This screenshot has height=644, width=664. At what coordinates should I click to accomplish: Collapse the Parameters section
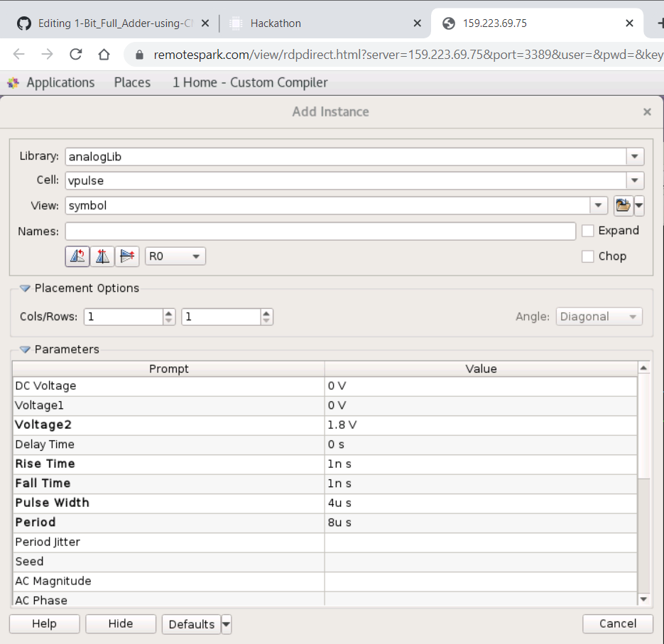(25, 349)
